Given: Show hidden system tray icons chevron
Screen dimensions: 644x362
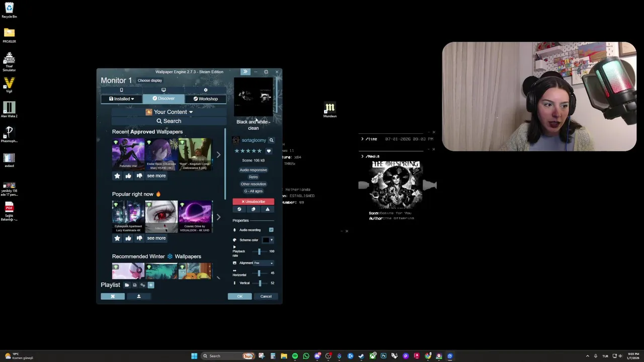Looking at the screenshot, I should point(587,356).
